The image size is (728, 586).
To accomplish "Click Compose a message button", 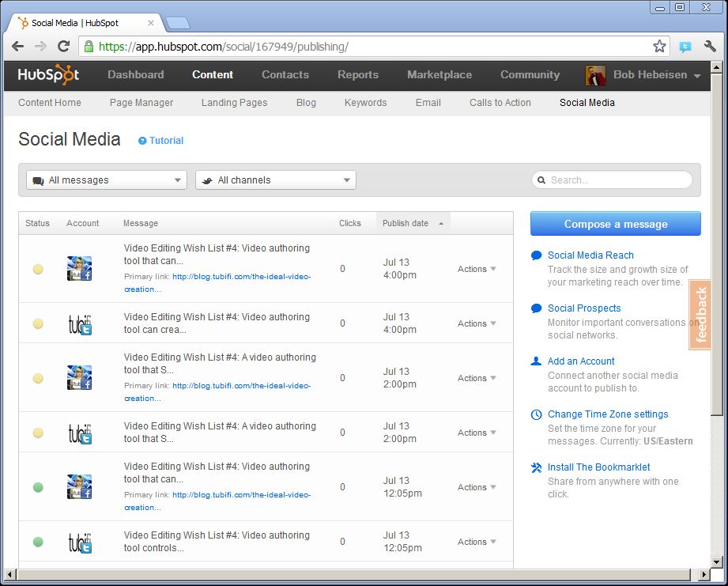I will coord(615,224).
